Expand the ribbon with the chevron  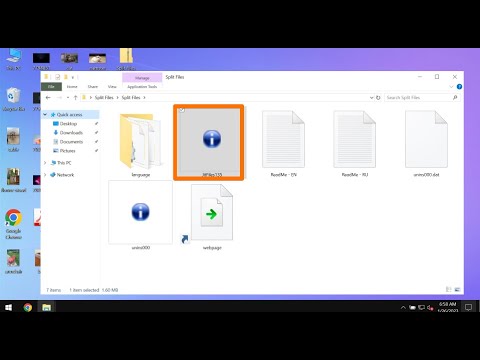point(451,87)
